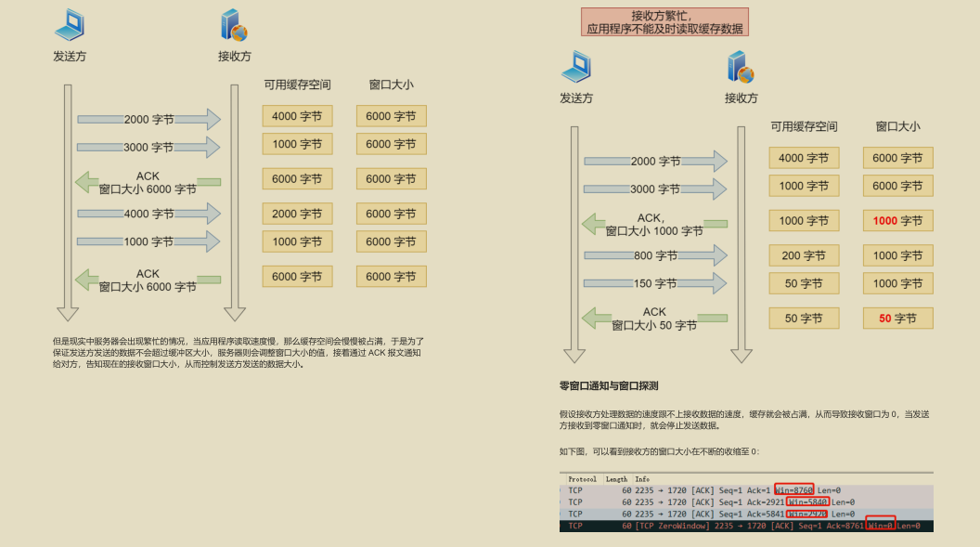Select the last 'ACK 窗口大小 6000 字节' arrow

click(x=148, y=280)
